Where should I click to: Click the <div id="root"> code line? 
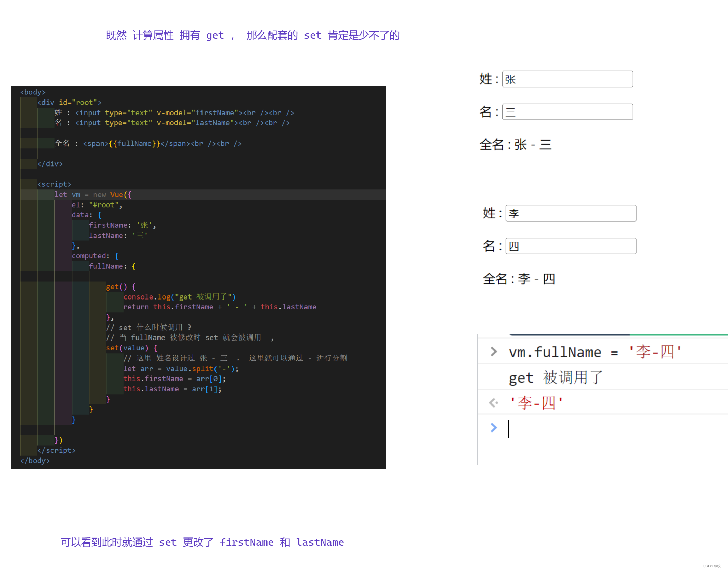(69, 103)
